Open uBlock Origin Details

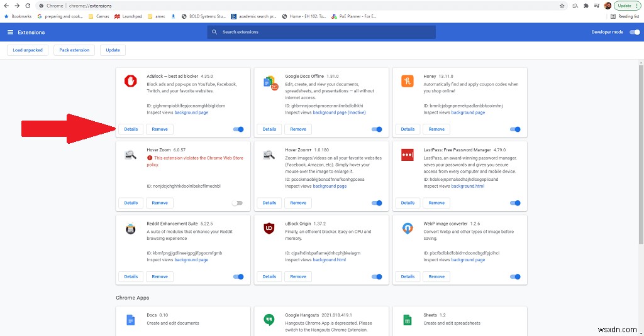[269, 276]
